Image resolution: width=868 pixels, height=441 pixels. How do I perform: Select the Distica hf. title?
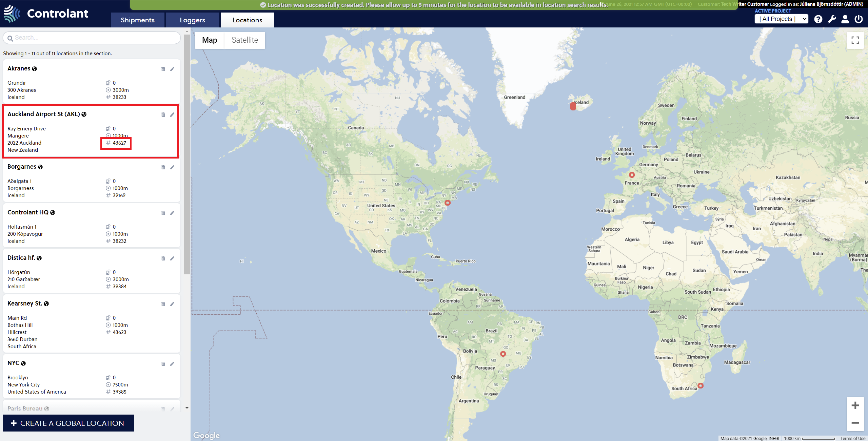point(21,258)
